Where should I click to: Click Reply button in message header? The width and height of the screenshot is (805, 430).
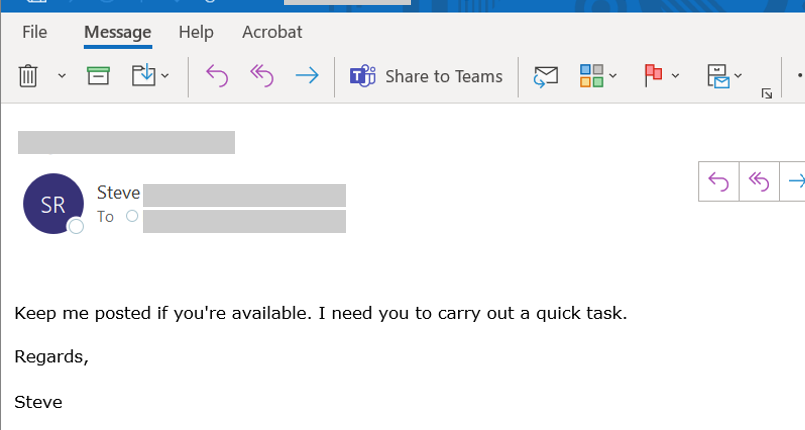718,181
